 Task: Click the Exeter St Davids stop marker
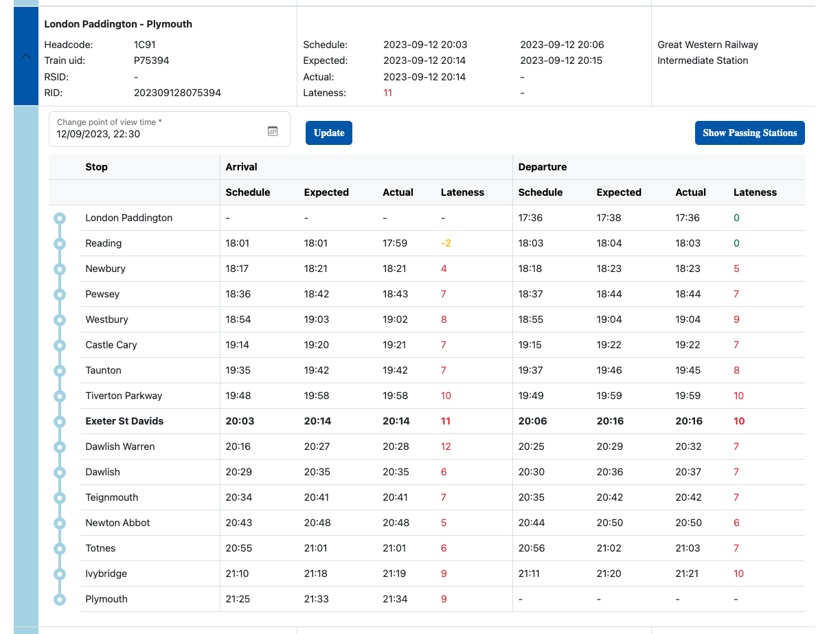60,422
